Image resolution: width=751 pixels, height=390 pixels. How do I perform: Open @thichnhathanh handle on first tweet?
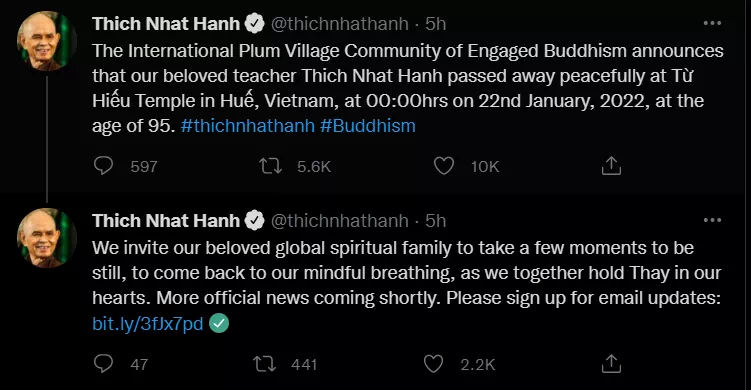340,23
